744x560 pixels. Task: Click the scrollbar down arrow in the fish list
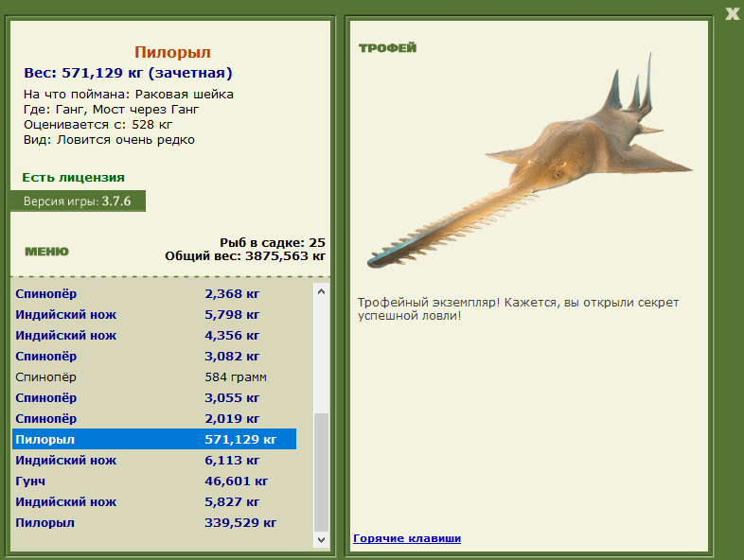pos(321,539)
